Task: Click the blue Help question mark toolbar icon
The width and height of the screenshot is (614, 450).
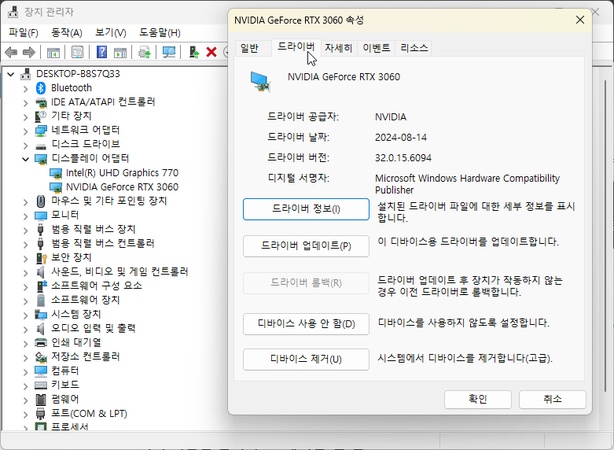Action: click(x=101, y=52)
